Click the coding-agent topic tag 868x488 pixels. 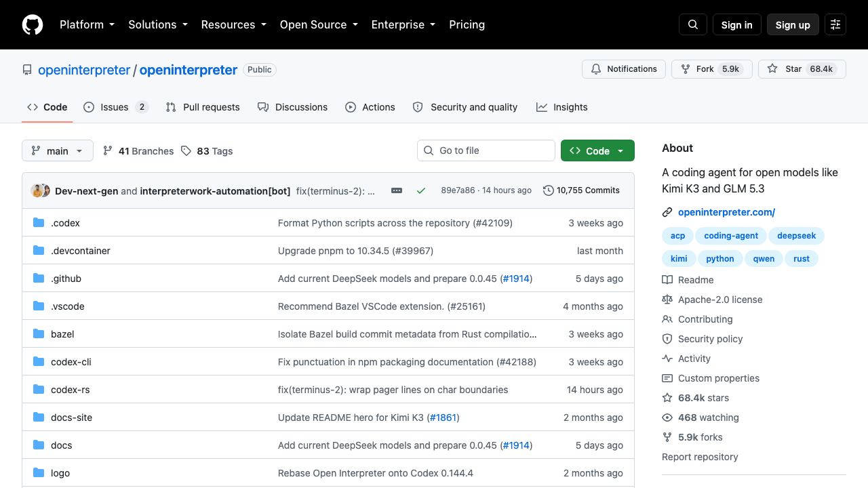pyautogui.click(x=731, y=236)
